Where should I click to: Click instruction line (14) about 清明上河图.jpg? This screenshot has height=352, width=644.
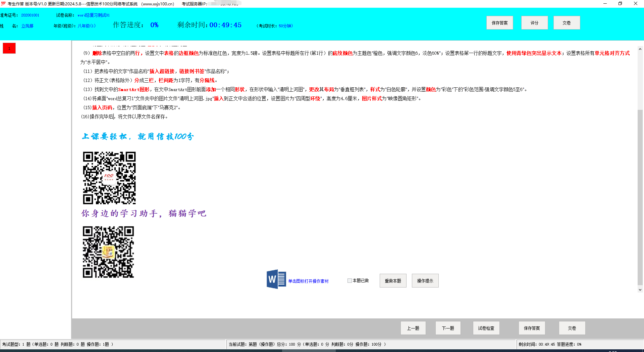[252, 98]
